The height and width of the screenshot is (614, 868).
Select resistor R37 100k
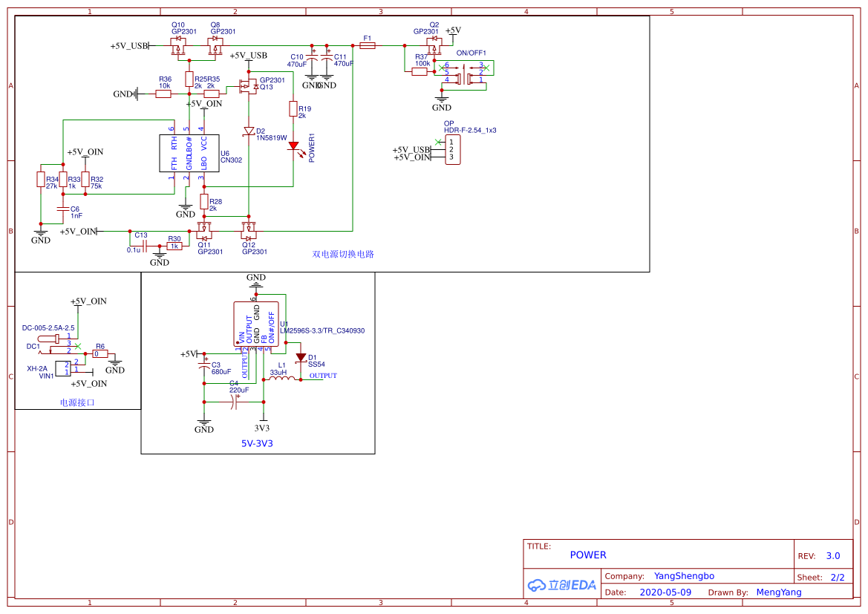[420, 71]
